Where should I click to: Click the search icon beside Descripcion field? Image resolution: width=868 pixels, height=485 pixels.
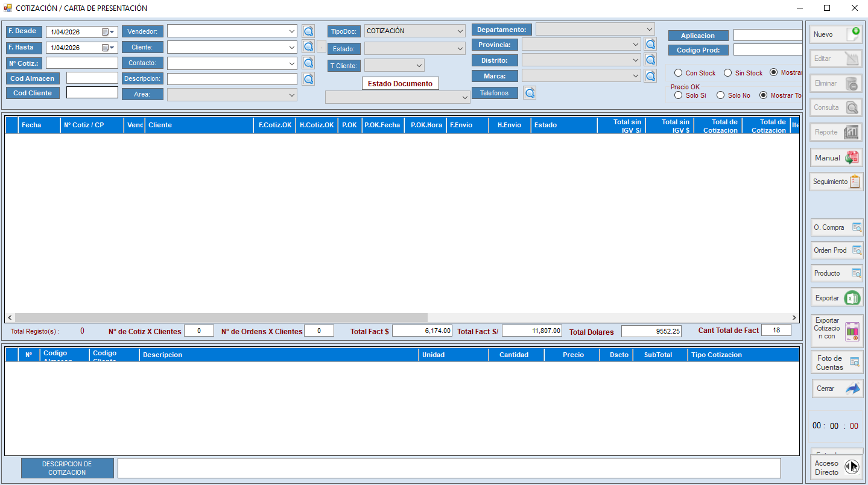(308, 78)
